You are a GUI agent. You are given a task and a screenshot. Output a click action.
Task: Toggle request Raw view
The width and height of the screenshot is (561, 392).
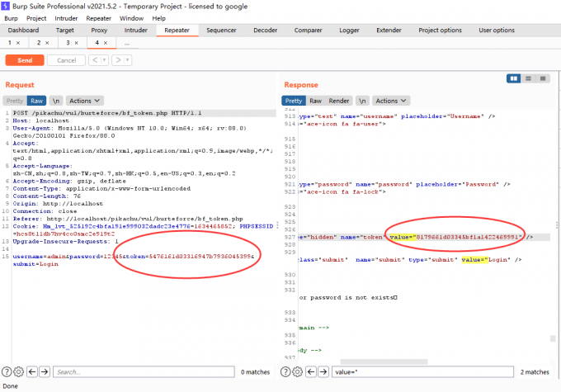coord(37,101)
